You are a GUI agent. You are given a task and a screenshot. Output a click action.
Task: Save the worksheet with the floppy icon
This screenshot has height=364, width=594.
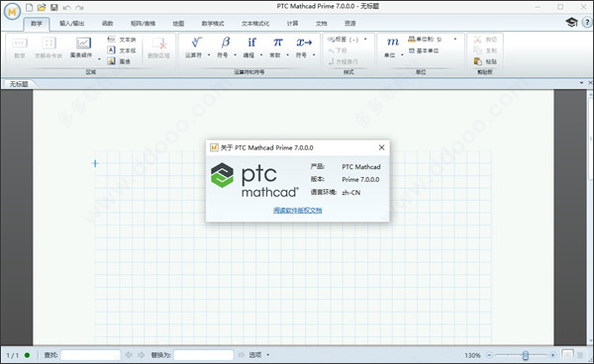[x=54, y=7]
